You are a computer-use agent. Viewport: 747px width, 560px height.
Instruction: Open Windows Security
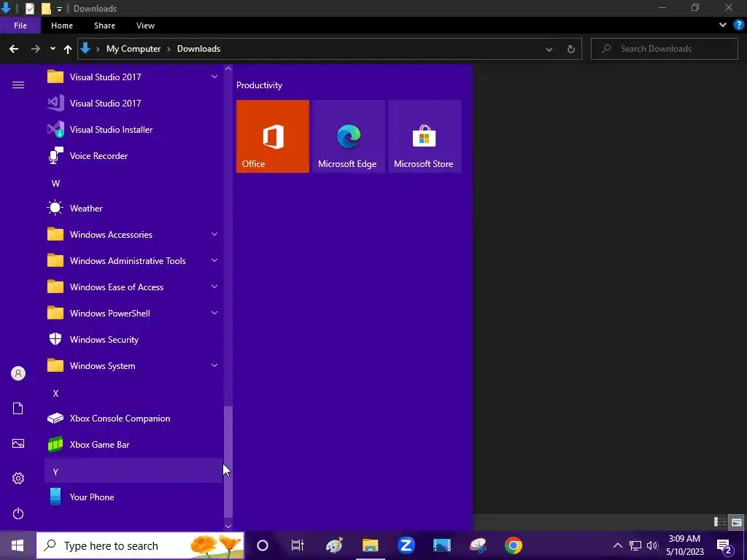click(133, 340)
